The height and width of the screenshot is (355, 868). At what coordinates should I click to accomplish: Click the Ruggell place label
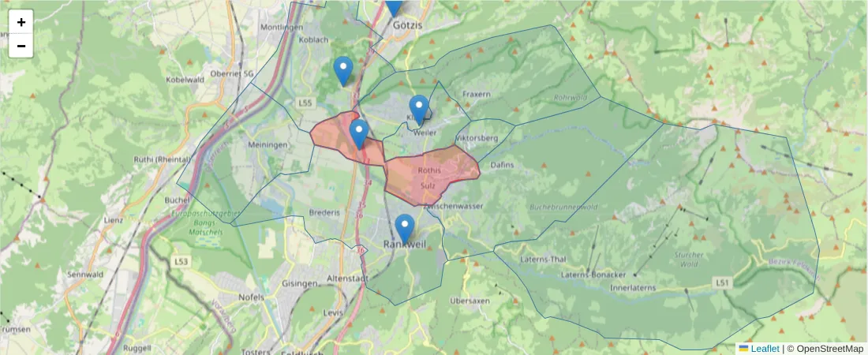(x=136, y=349)
